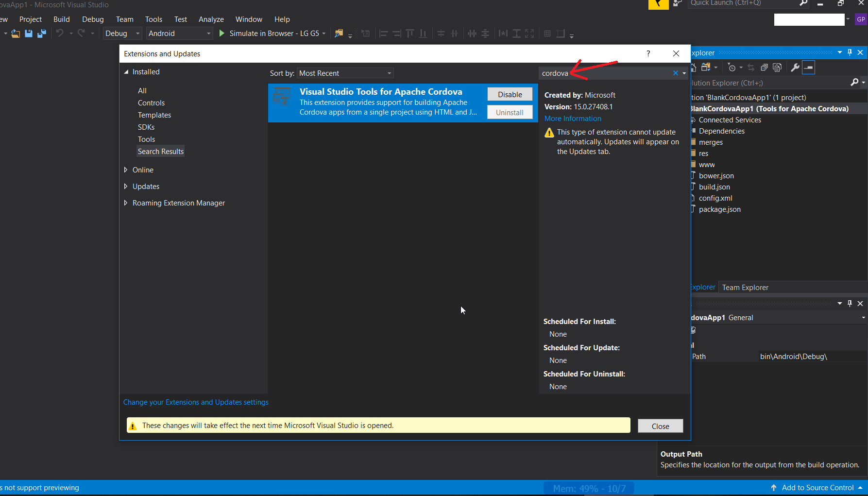The image size is (868, 496).
Task: Select the All installed filter
Action: point(142,91)
